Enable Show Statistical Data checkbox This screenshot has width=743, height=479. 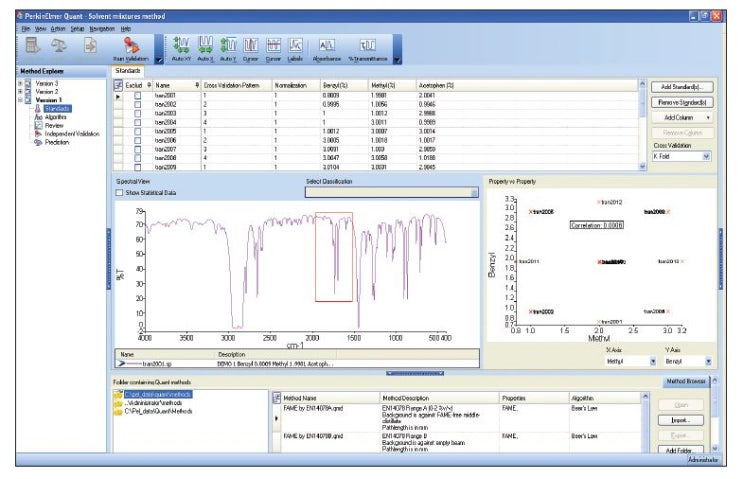[x=119, y=193]
